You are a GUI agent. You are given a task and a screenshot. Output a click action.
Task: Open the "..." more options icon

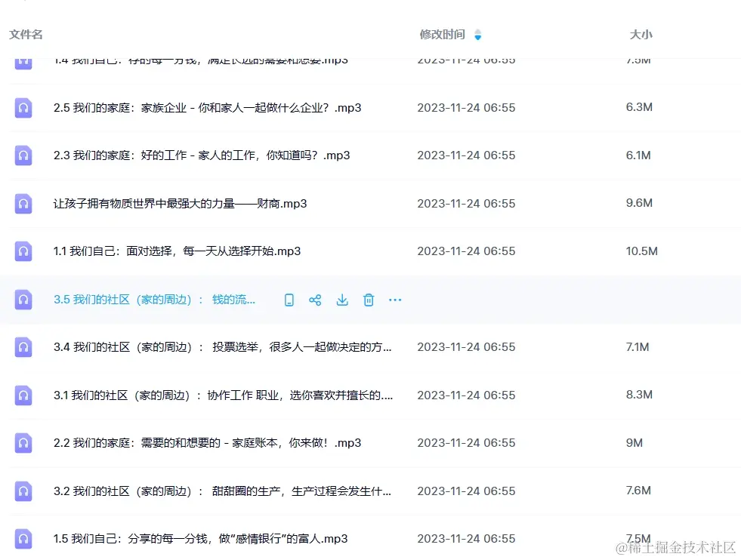tap(394, 300)
